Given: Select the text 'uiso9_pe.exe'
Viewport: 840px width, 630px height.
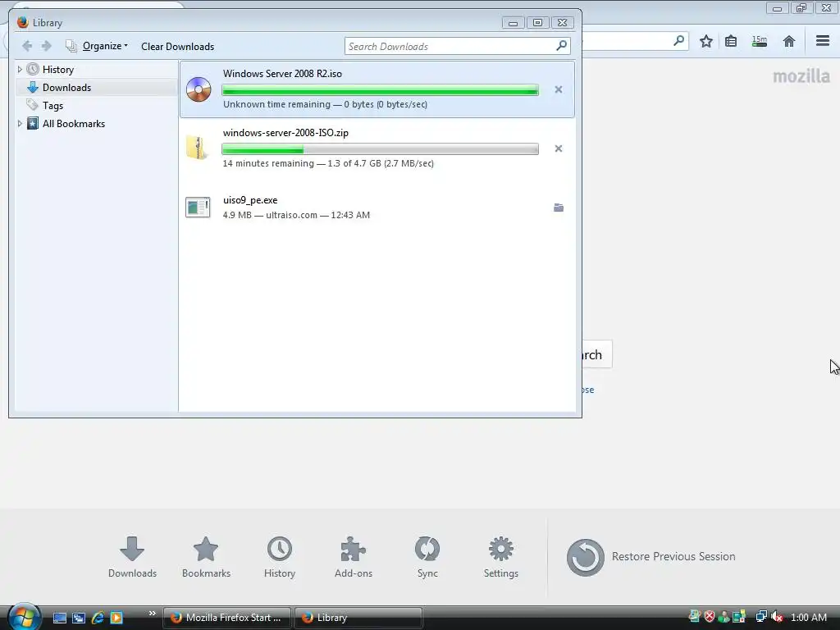Looking at the screenshot, I should [250, 200].
